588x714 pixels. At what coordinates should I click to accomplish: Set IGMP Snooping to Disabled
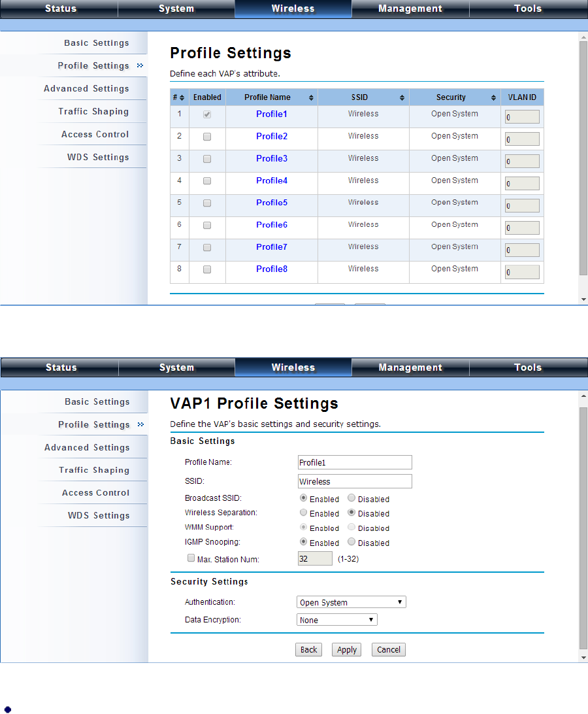[351, 542]
